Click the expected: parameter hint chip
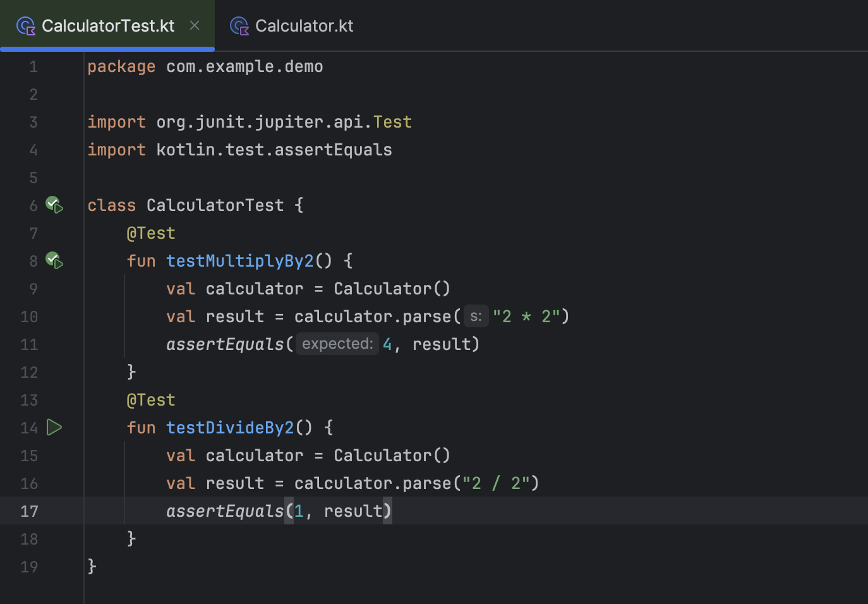 click(x=337, y=343)
